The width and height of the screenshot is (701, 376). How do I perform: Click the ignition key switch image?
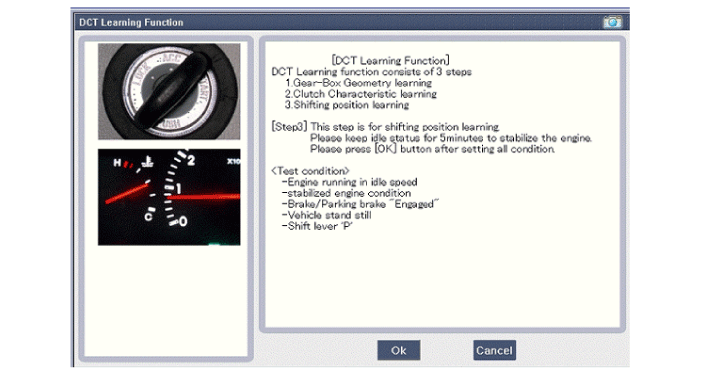[169, 91]
